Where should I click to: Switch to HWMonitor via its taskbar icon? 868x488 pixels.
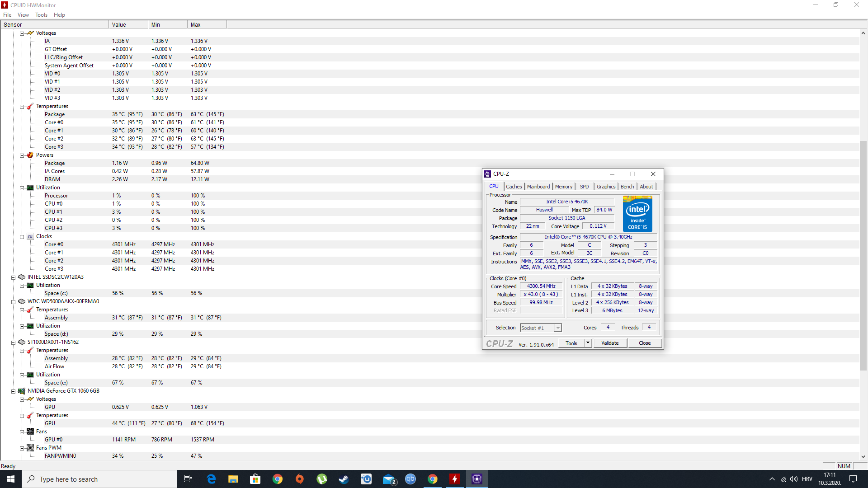(455, 479)
